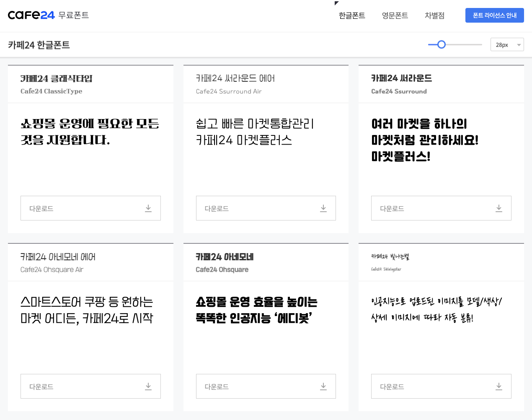Download the Cafe24 Ohsquare font
The image size is (532, 420).
tap(266, 386)
